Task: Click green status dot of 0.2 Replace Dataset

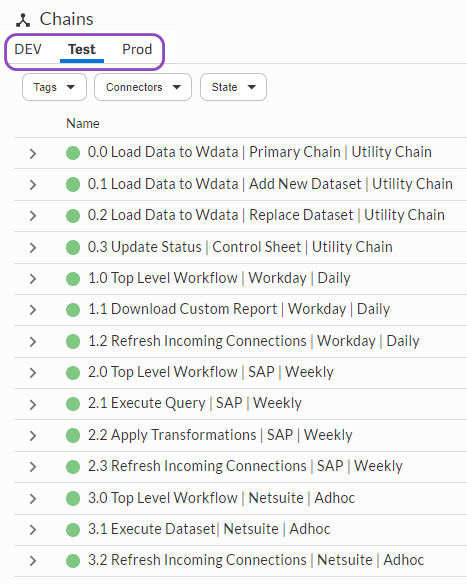Action: tap(73, 216)
